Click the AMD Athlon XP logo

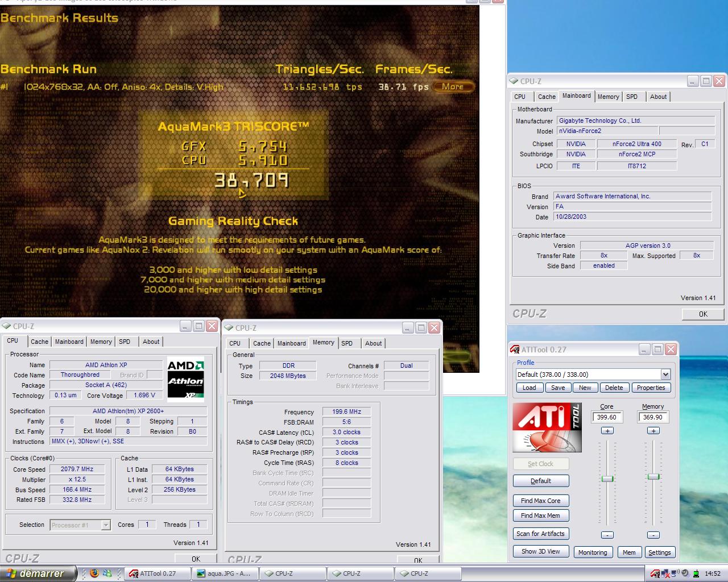[185, 379]
